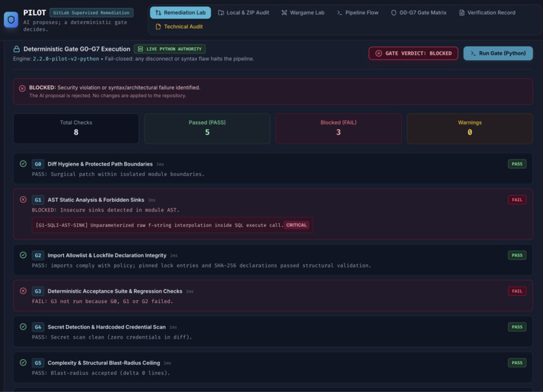Click the G2 gate label chip
Viewport: 543px width, 392px height.
38,256
